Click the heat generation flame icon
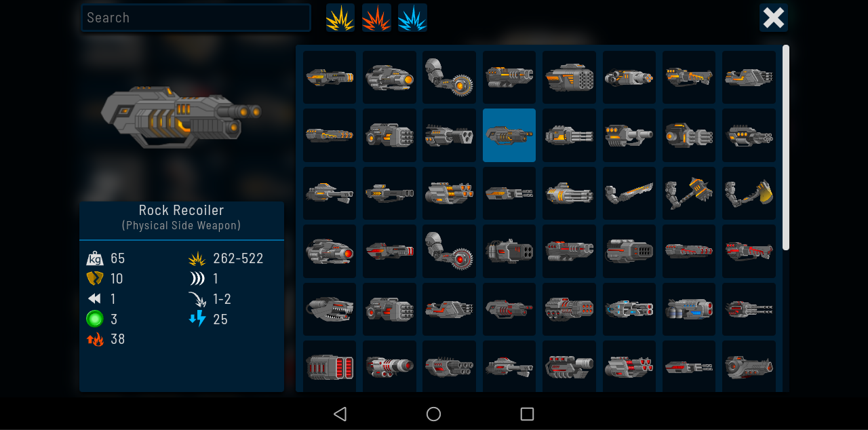The image size is (868, 430). (95, 339)
